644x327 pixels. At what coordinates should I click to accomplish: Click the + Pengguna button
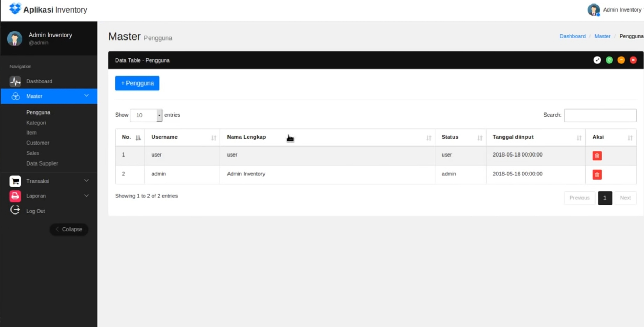[137, 83]
